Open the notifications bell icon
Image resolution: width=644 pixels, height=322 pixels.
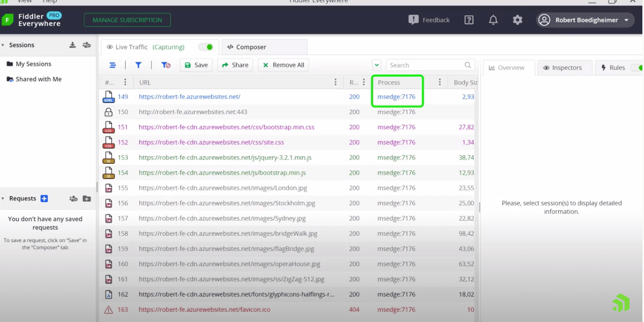[x=493, y=20]
